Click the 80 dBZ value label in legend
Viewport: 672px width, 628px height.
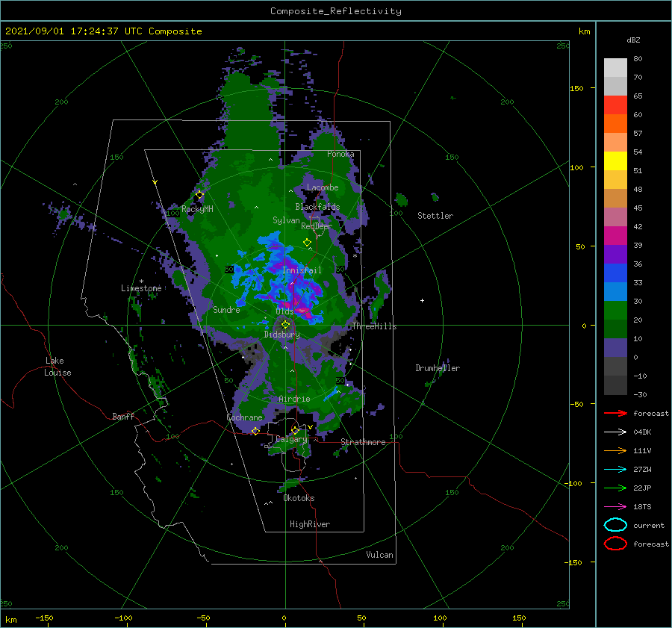point(638,59)
